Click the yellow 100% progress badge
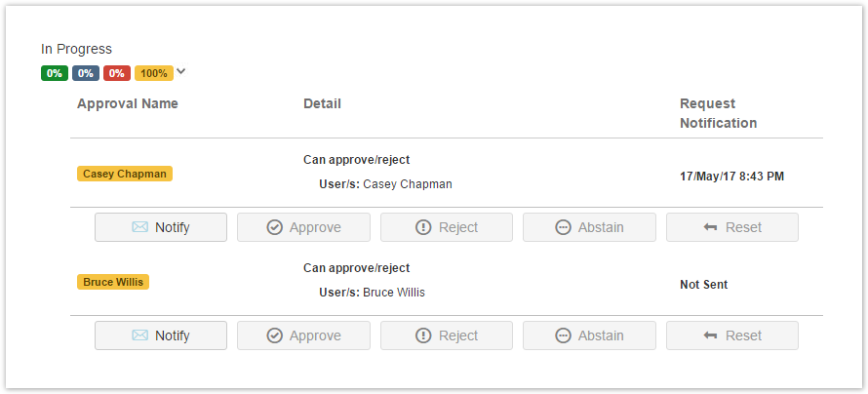868x394 pixels. [153, 73]
